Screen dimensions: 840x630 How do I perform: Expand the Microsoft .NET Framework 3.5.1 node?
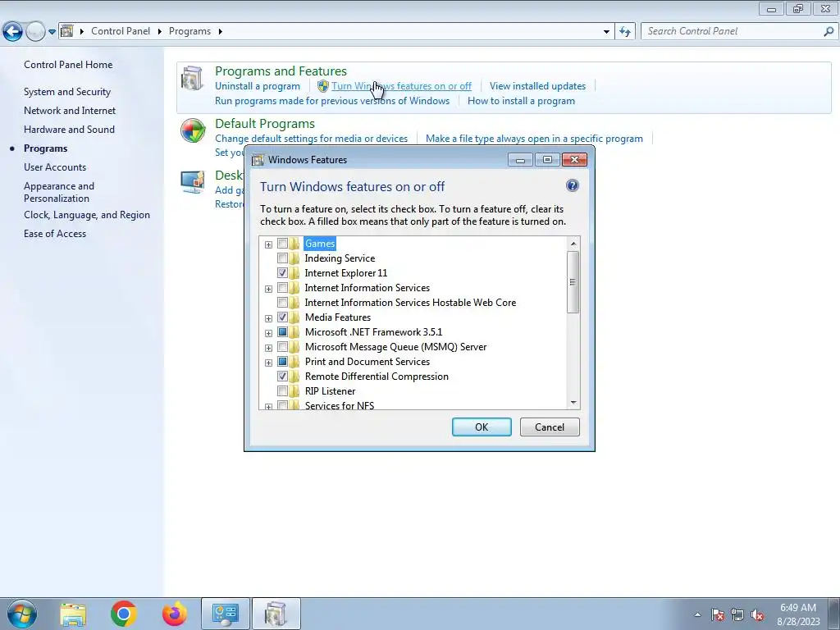pos(268,333)
